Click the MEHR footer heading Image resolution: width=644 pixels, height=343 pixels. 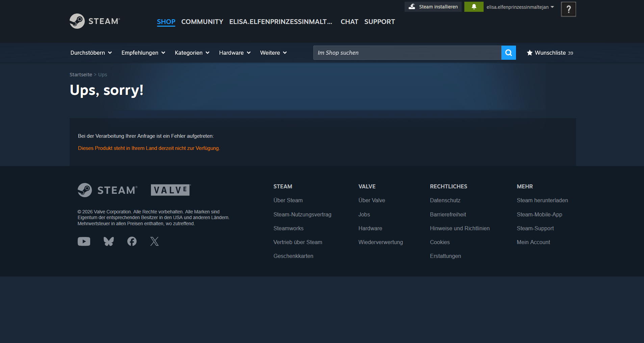[x=525, y=186]
